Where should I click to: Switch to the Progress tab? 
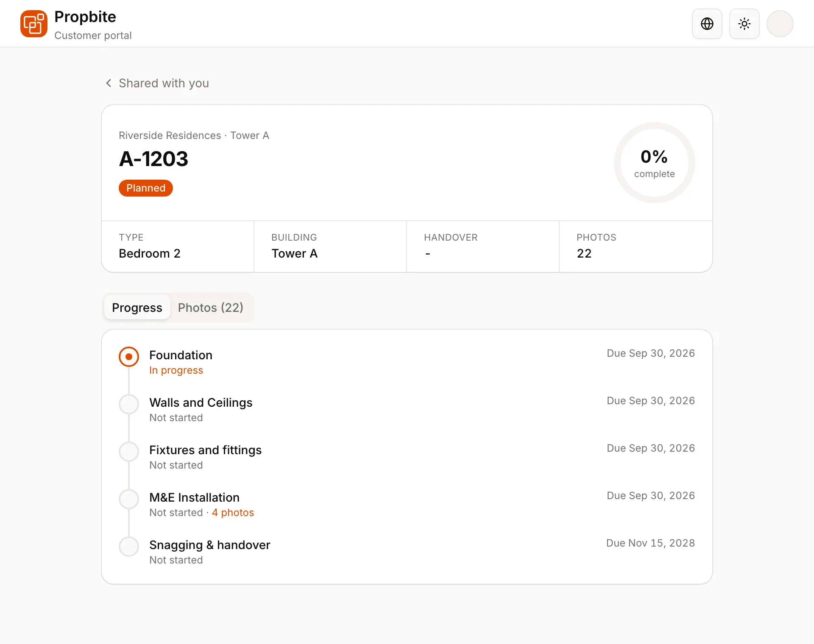137,308
